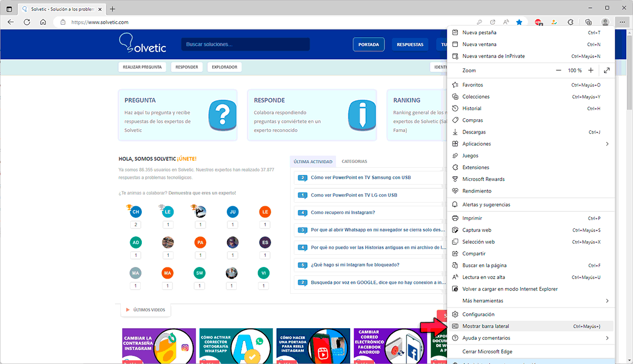
Task: Click the RESPONDER button
Action: pyautogui.click(x=187, y=67)
